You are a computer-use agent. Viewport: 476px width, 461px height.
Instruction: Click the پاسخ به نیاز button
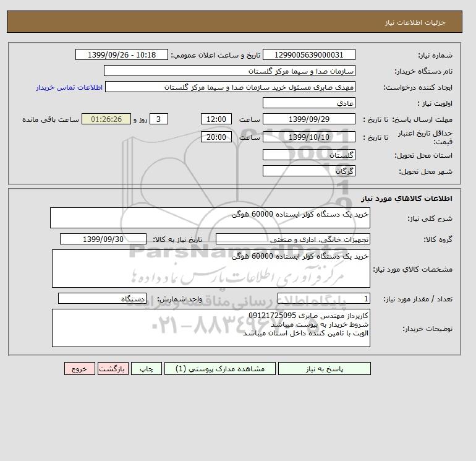tap(324, 369)
